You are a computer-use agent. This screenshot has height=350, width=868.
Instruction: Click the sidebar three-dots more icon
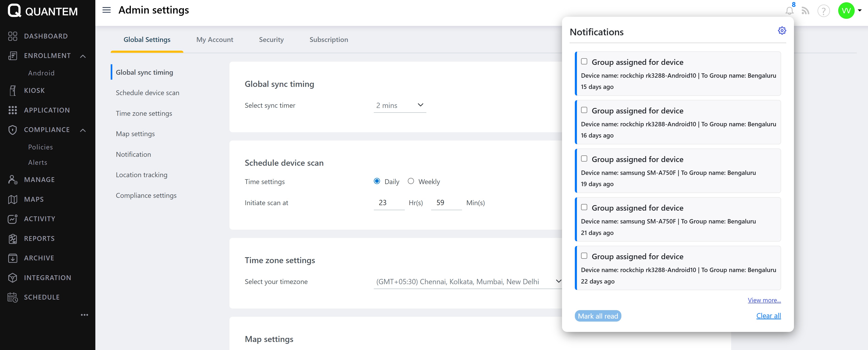pyautogui.click(x=84, y=315)
